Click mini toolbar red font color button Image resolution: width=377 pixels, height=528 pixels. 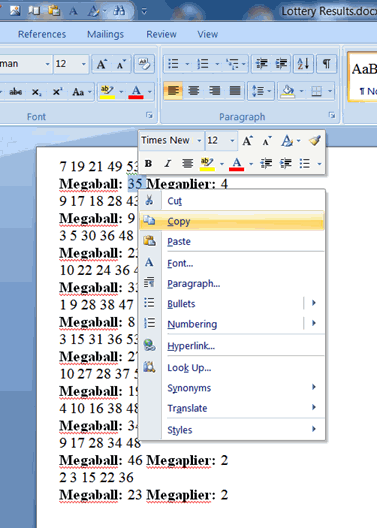click(x=237, y=164)
